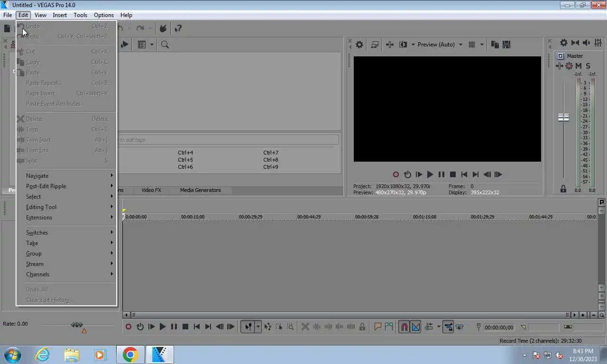Viewport: 607px width, 364px height.
Task: Click the dim output speaker icon
Action: 587,43
